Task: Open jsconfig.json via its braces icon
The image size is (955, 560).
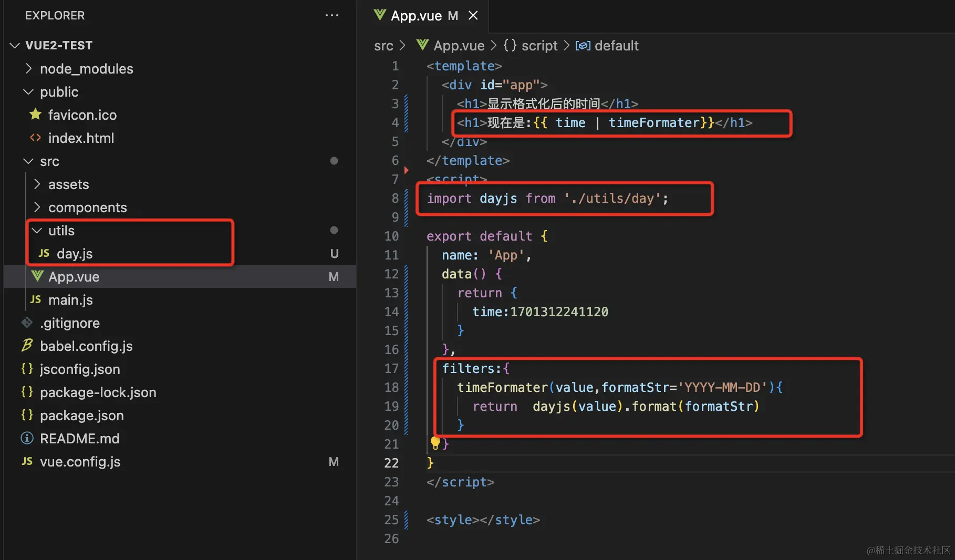Action: [x=27, y=369]
